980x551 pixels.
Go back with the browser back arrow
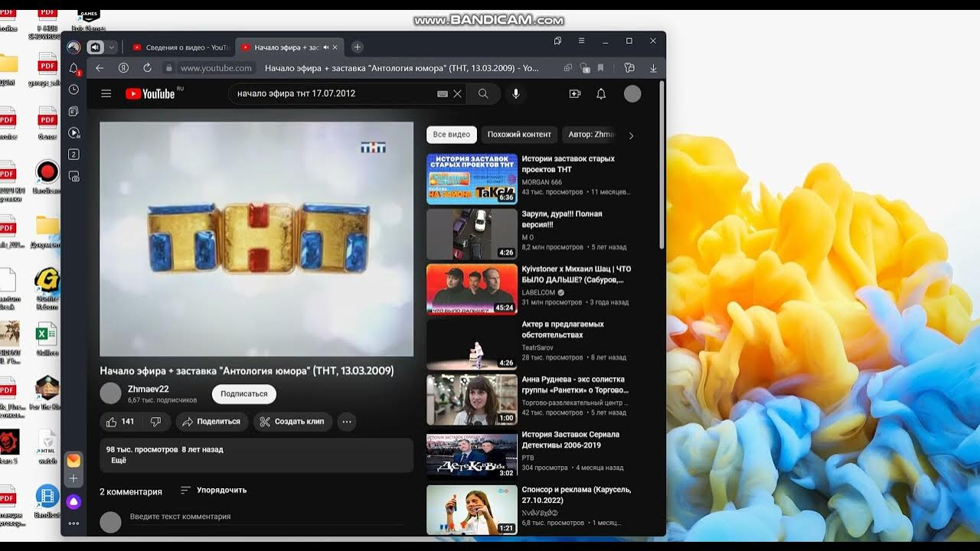(x=100, y=68)
